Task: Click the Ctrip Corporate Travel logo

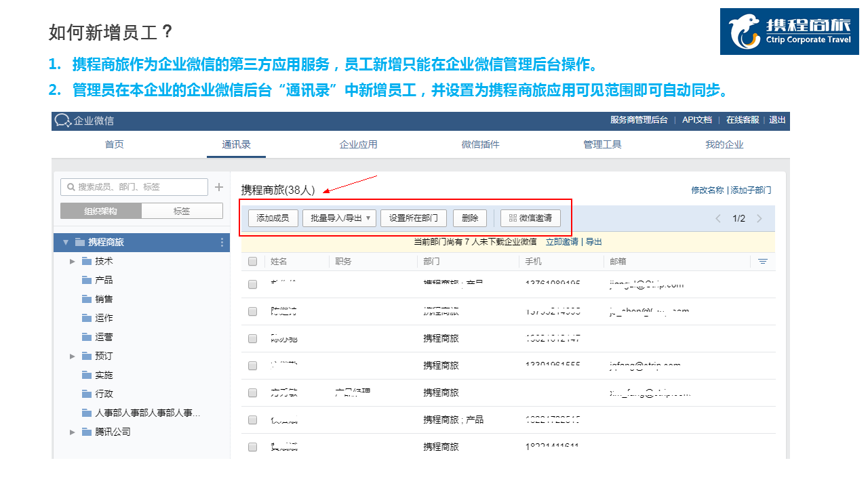Action: click(789, 32)
